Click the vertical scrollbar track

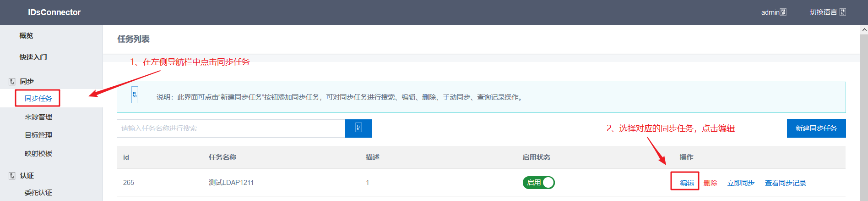(x=864, y=117)
